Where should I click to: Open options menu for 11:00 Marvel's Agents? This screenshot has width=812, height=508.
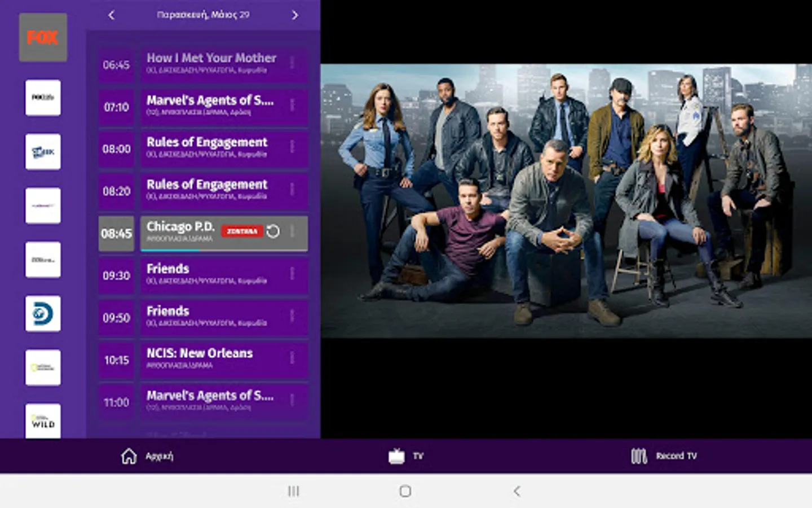point(292,400)
